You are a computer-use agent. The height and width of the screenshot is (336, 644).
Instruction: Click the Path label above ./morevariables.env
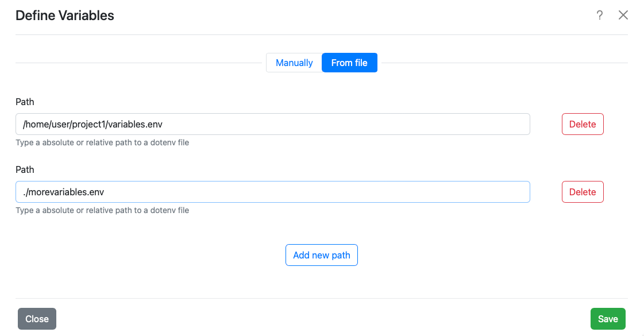pos(25,169)
